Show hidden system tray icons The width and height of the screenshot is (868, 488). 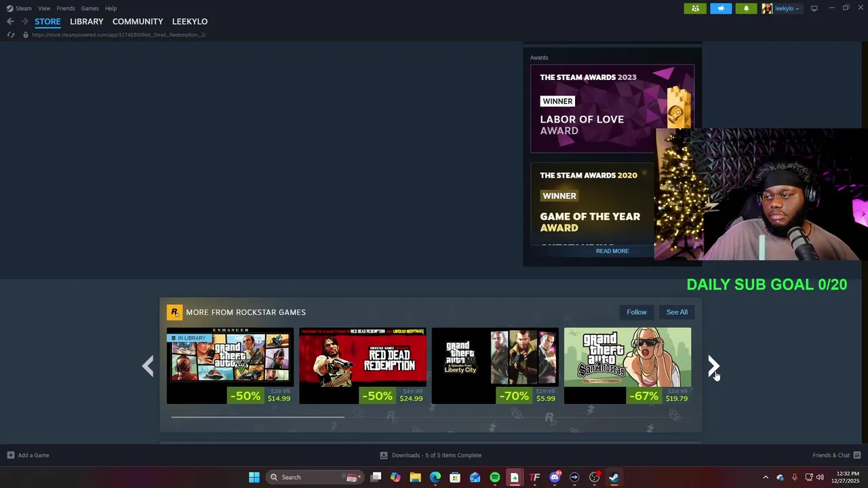tap(766, 477)
